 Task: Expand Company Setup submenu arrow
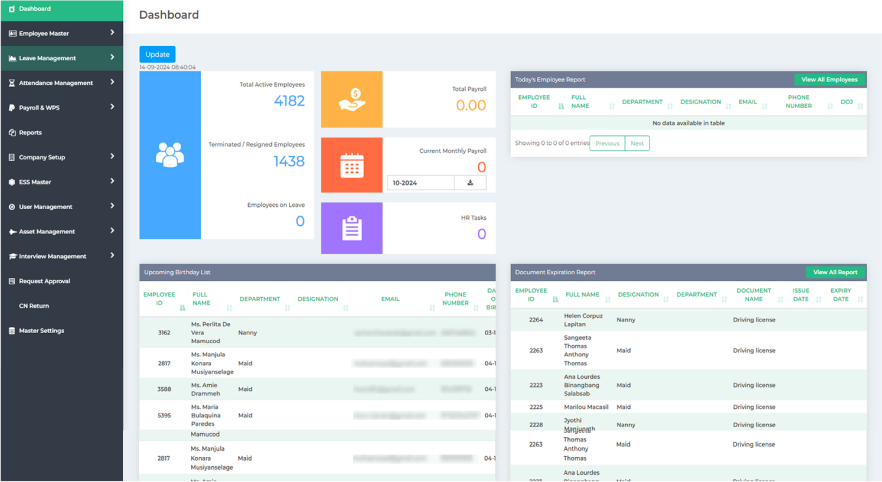[112, 156]
